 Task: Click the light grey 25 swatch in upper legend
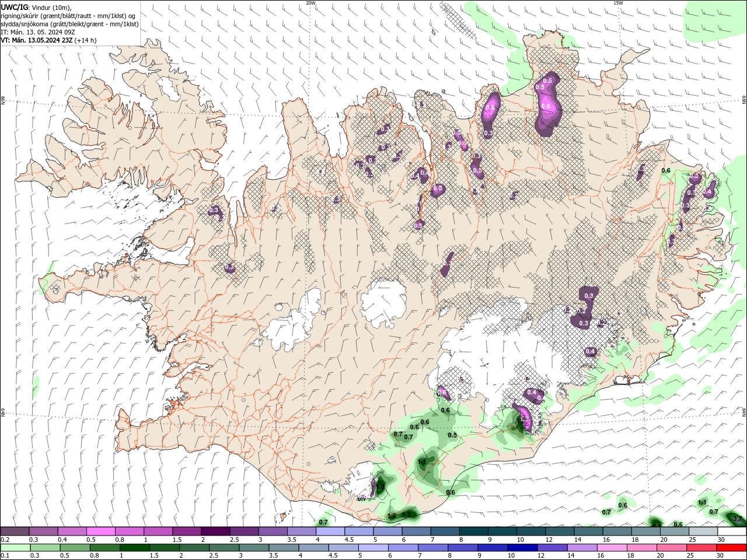702,531
